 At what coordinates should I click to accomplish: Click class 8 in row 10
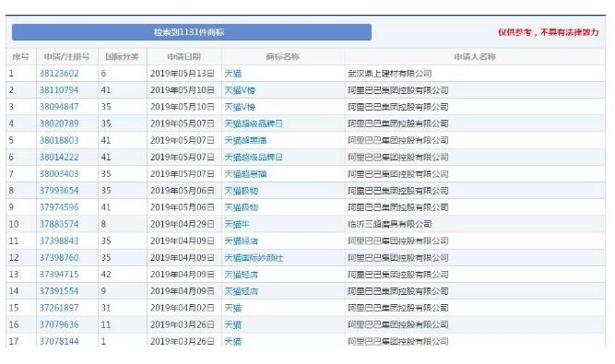[103, 224]
